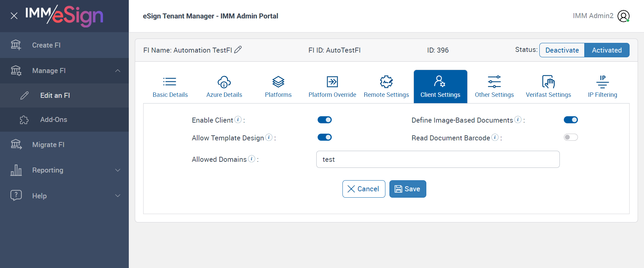Click the info icon by Read Document Barcode
Screen dimensions: 644x268
click(495, 137)
